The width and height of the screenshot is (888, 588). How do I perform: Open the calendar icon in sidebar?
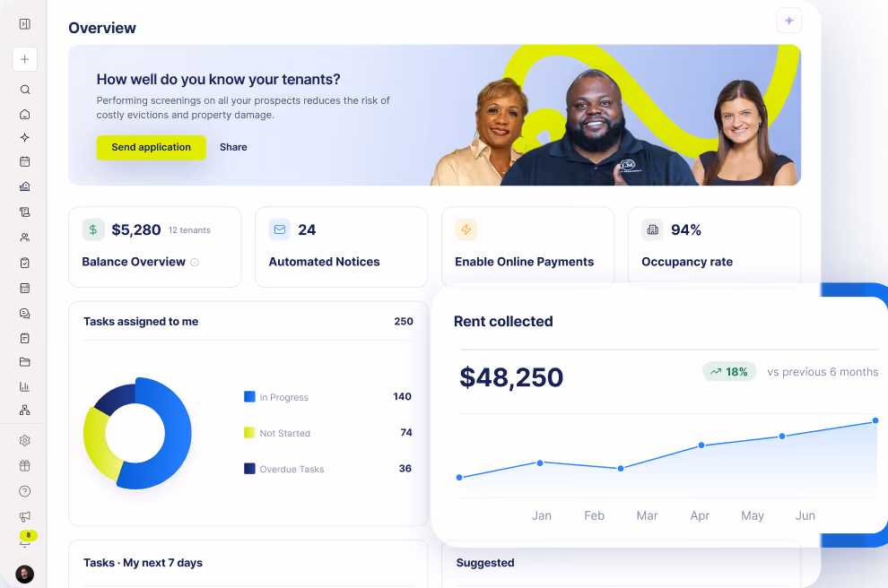(x=25, y=162)
